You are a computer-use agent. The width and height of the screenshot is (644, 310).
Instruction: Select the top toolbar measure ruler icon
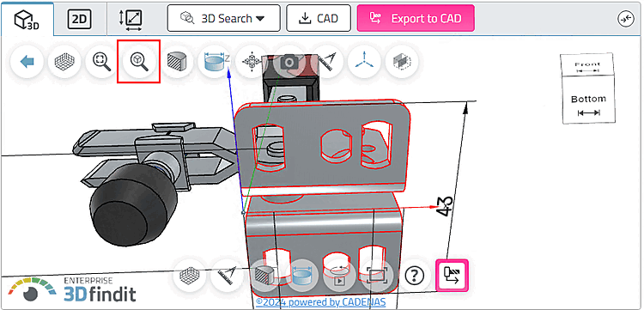[327, 62]
